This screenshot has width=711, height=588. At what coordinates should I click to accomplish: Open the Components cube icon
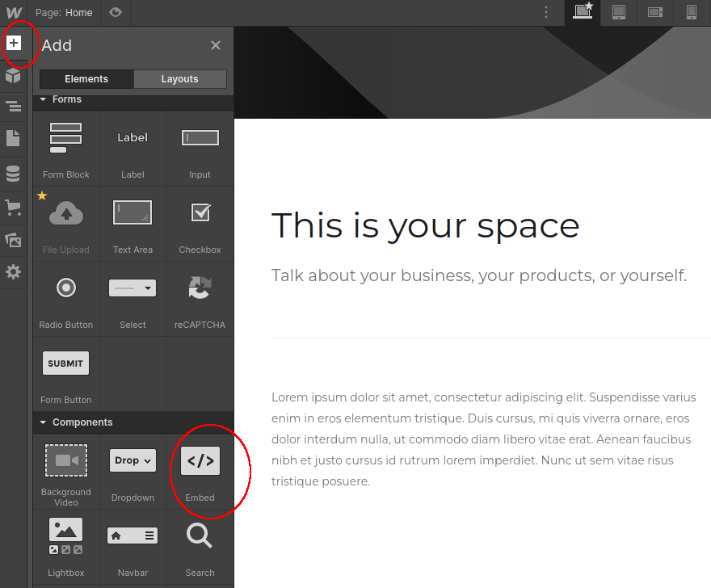[x=13, y=75]
